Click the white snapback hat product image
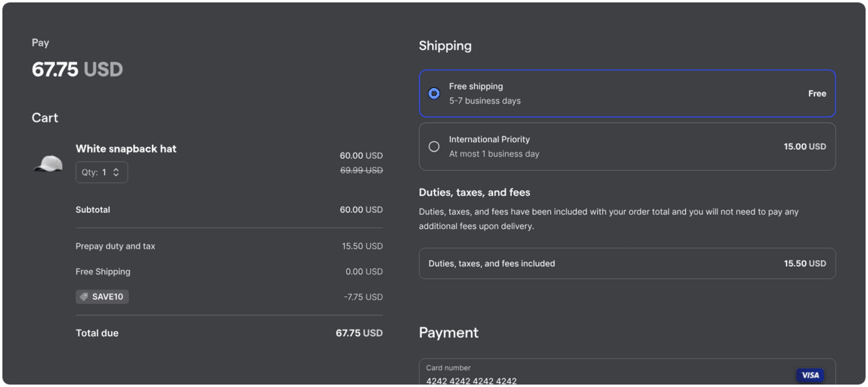 point(48,163)
